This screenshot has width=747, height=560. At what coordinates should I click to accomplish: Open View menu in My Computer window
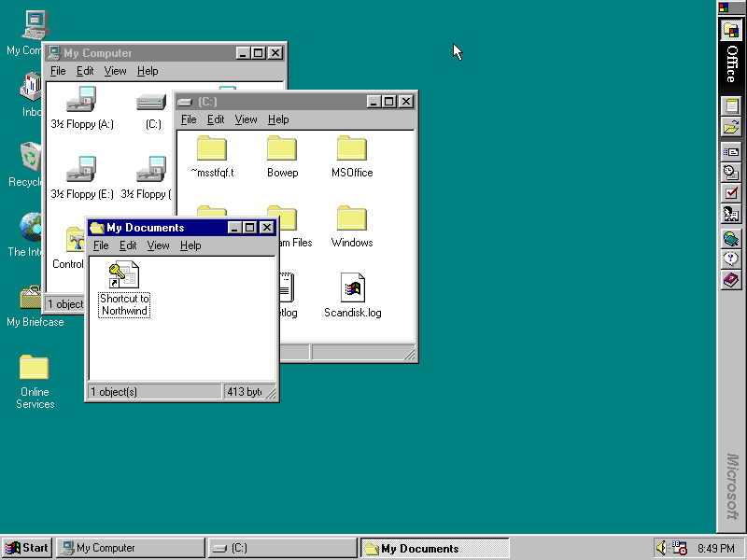point(115,71)
